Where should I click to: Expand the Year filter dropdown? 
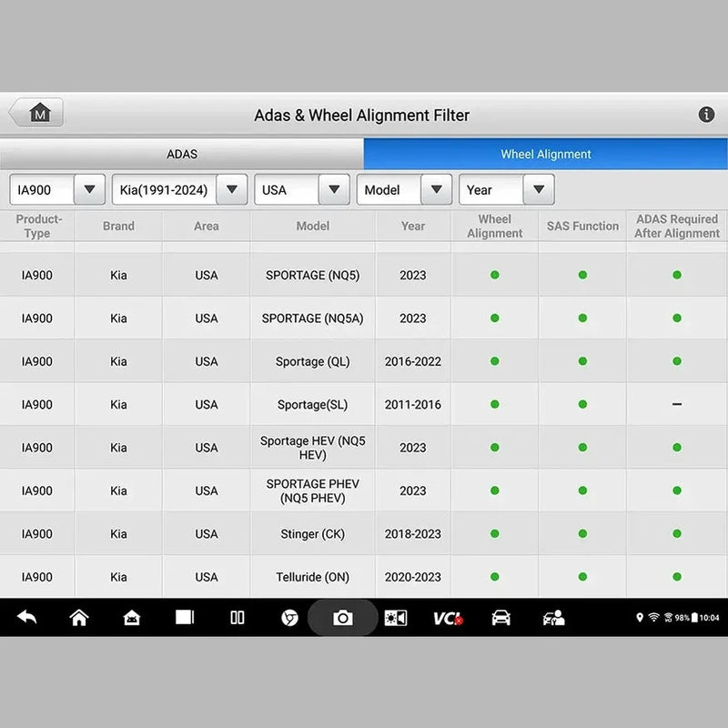coord(507,189)
